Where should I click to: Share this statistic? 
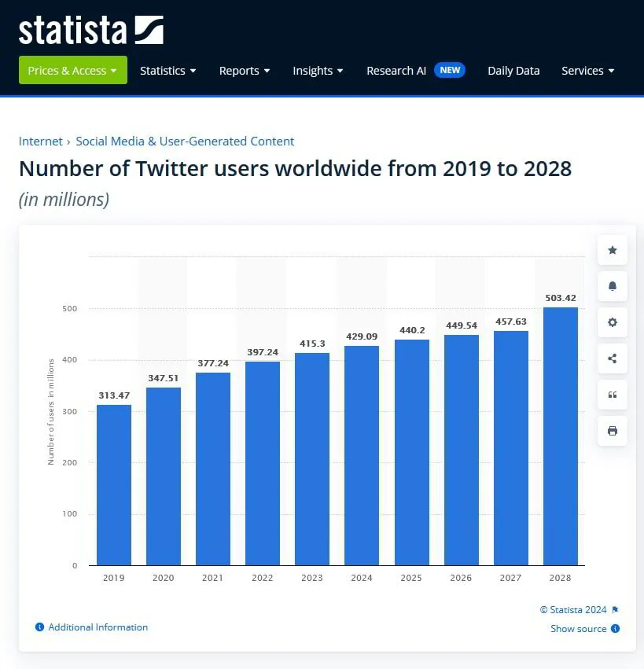pyautogui.click(x=612, y=358)
